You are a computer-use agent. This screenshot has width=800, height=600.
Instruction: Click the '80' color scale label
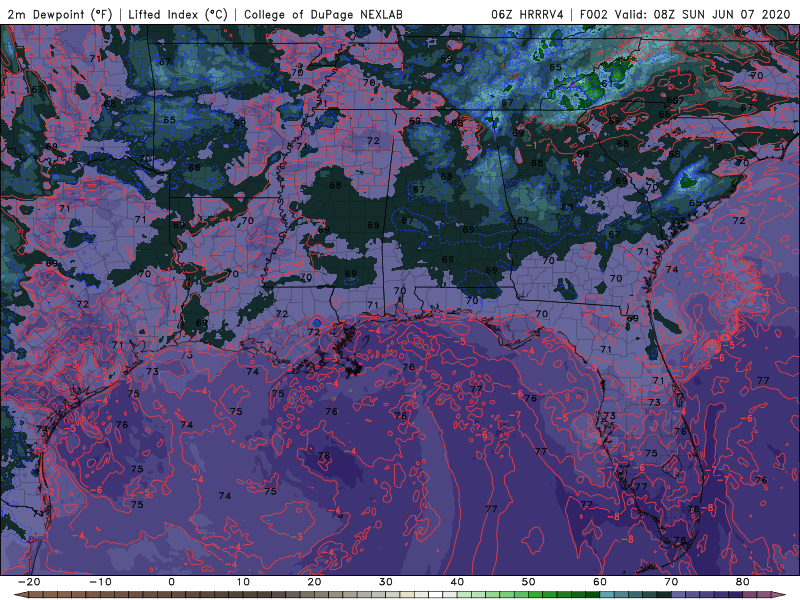[x=743, y=582]
